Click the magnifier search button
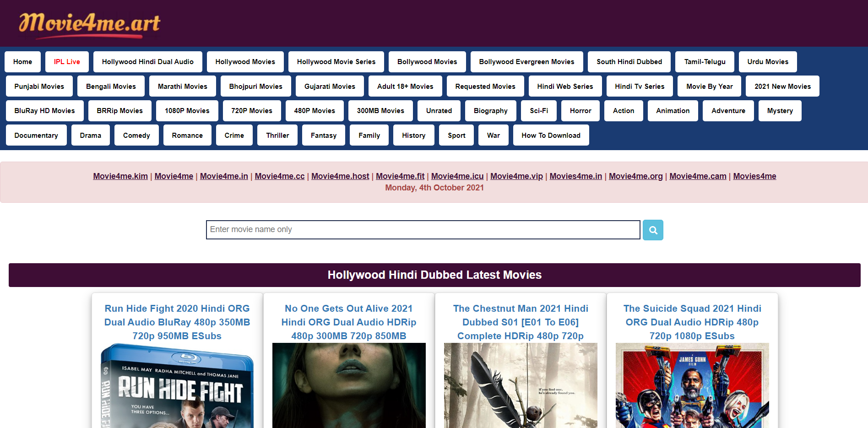The height and width of the screenshot is (428, 868). coord(653,230)
